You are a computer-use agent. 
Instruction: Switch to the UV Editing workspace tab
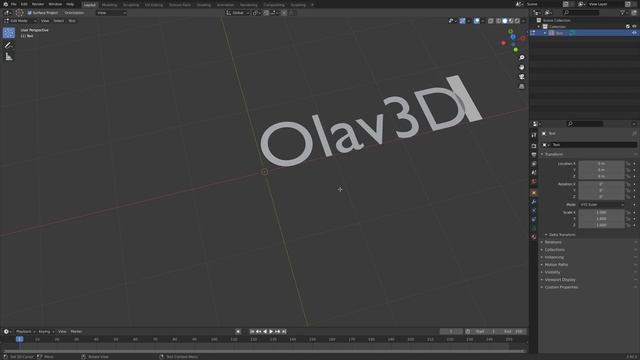coord(154,5)
